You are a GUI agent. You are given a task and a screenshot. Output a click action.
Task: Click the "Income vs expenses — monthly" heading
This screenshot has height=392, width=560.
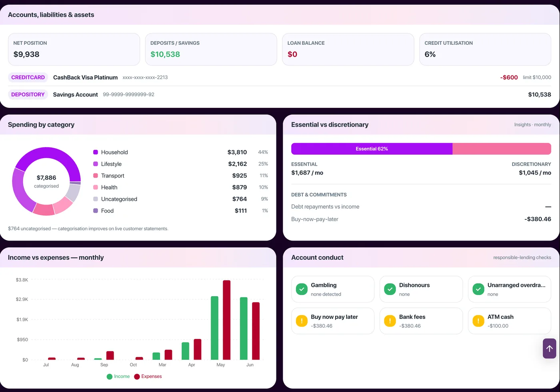[x=56, y=258]
